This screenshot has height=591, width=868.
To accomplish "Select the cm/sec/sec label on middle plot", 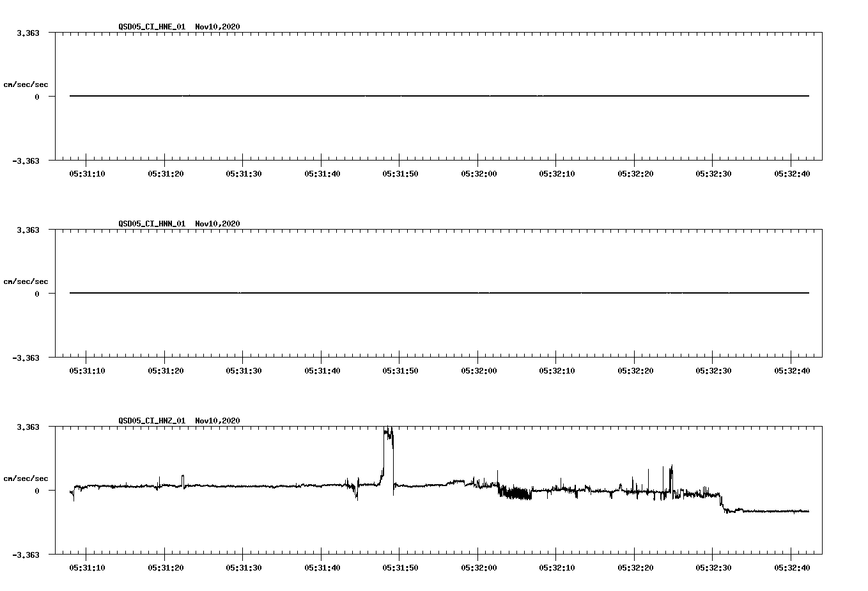I will pyautogui.click(x=26, y=281).
